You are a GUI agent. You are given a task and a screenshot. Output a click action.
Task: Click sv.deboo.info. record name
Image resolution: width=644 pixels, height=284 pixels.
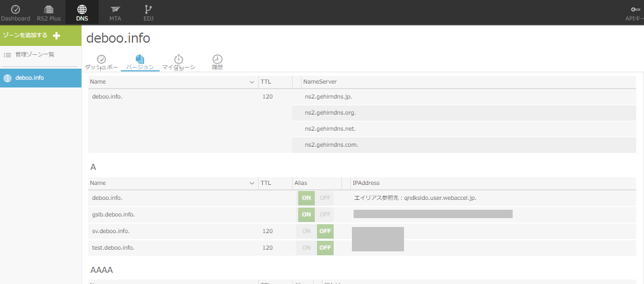pyautogui.click(x=111, y=231)
